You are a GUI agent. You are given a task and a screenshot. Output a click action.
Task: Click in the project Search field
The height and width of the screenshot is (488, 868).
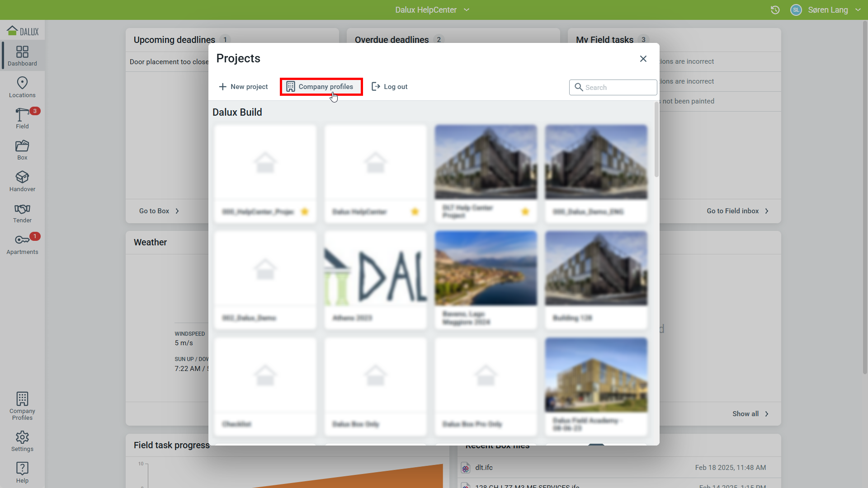pyautogui.click(x=618, y=88)
